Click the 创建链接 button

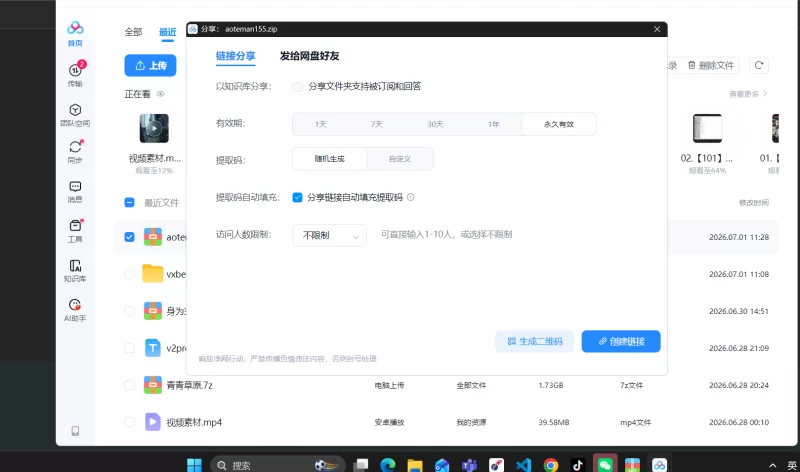click(x=621, y=341)
